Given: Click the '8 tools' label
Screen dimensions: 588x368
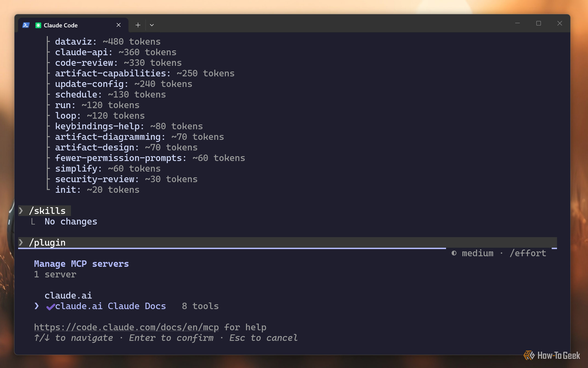Looking at the screenshot, I should [x=200, y=306].
